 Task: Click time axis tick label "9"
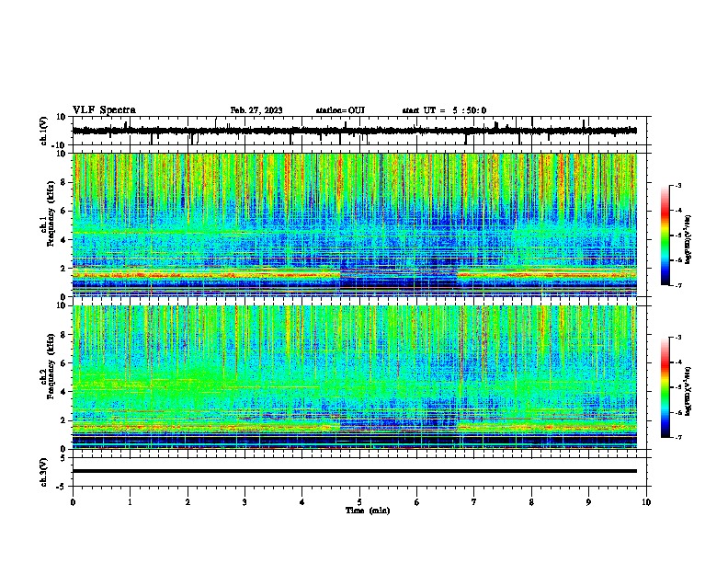click(x=588, y=502)
